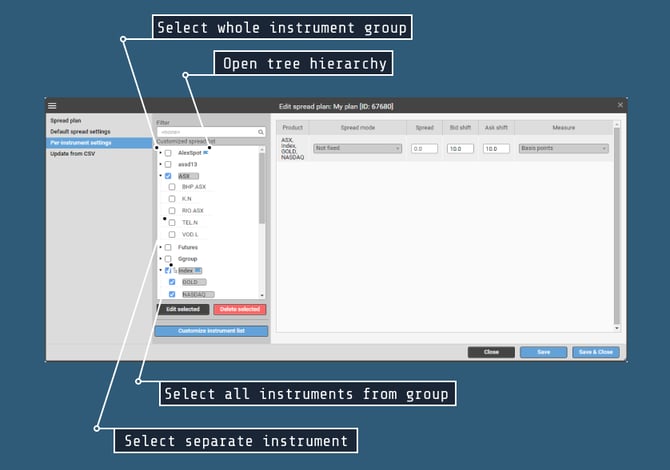Open the hamburger menu icon
This screenshot has height=470, width=670.
coord(52,105)
